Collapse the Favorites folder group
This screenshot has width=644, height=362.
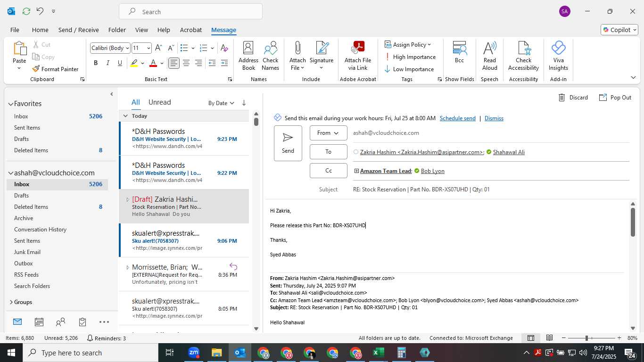tap(11, 104)
